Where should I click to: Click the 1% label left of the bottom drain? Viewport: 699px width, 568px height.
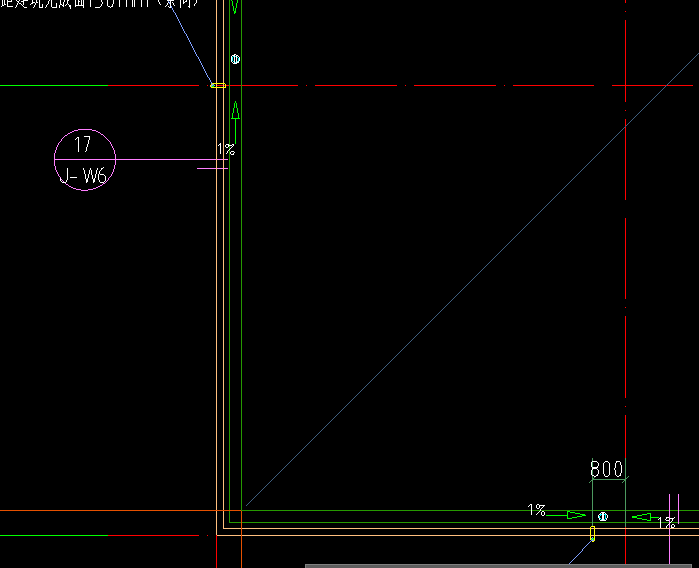pos(537,510)
